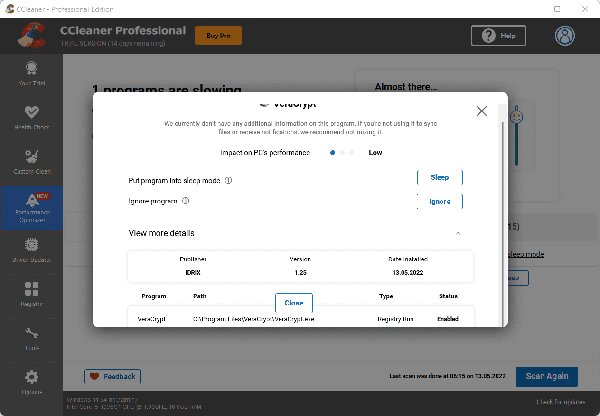Viewport: 600px width, 416px height.
Task: Click info icon next to Ignore program
Action: coord(186,201)
